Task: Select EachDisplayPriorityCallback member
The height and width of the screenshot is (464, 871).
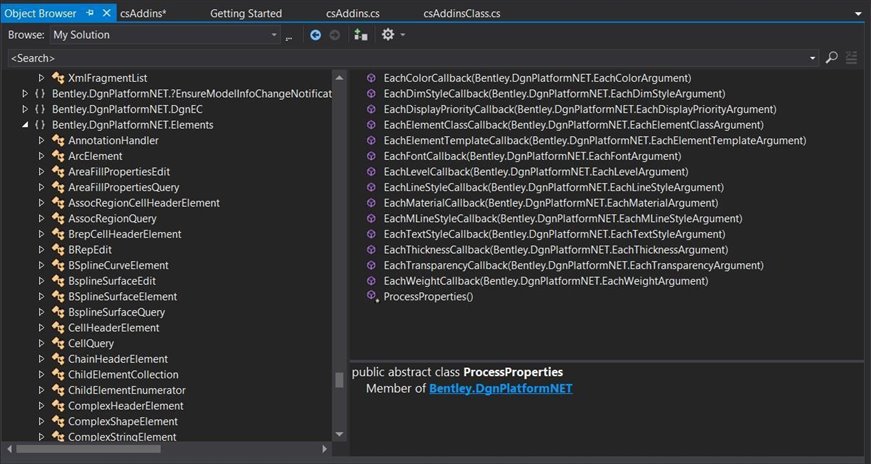Action: click(x=580, y=109)
